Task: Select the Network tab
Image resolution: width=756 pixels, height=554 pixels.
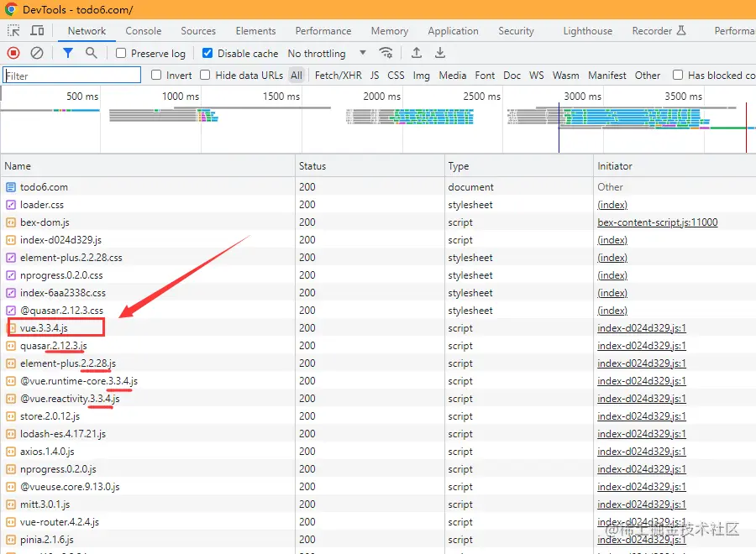Action: (87, 31)
